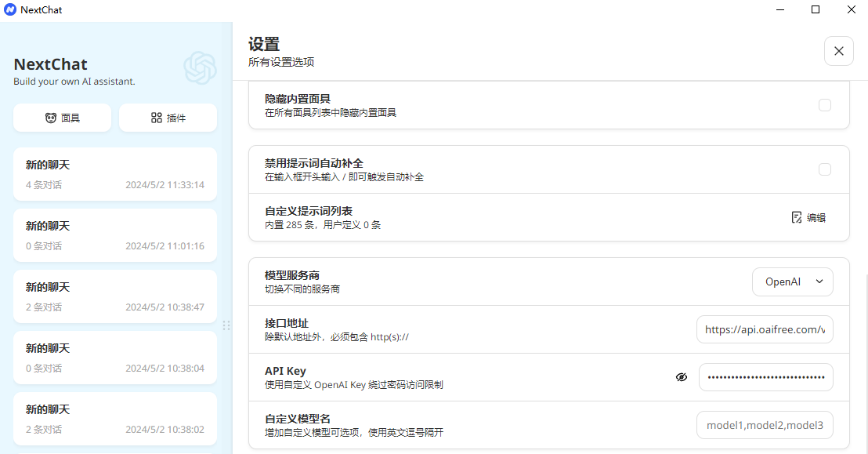Click 编辑 to edit custom prompt list
The image size is (868, 454).
click(808, 217)
